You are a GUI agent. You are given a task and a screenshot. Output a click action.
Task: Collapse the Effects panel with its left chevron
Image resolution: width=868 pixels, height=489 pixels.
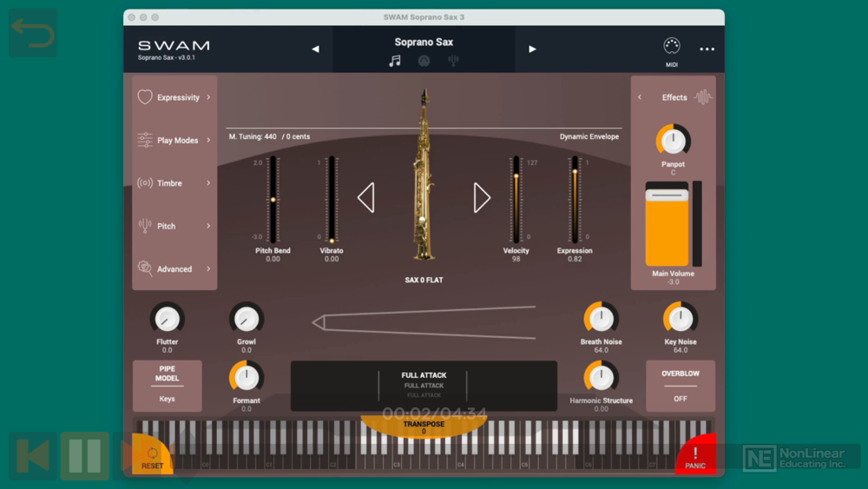point(640,97)
